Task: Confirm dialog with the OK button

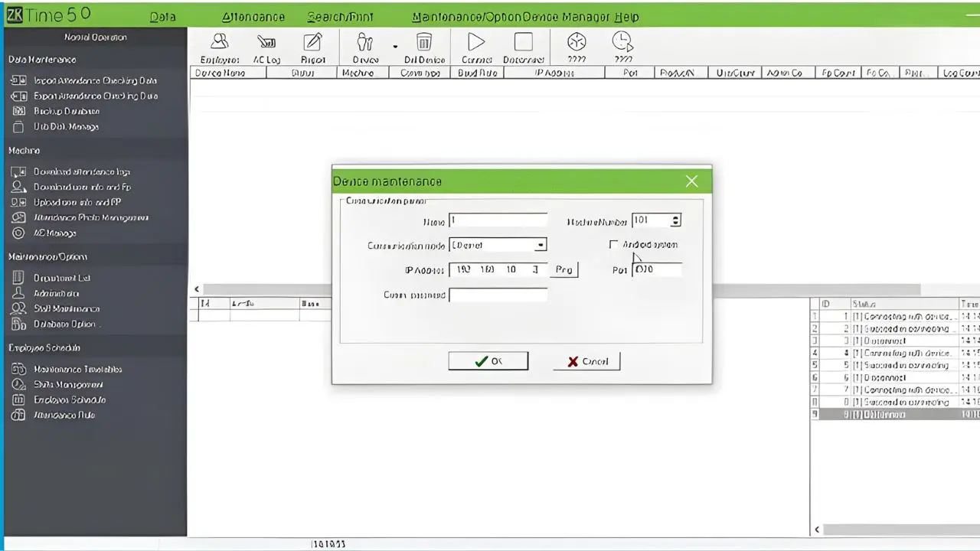Action: click(x=488, y=361)
